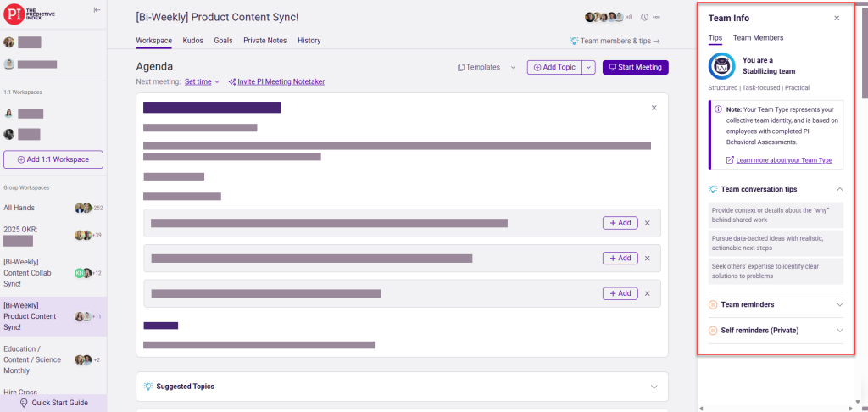Click the Quick Start Guide lightbulb icon

coord(24,403)
